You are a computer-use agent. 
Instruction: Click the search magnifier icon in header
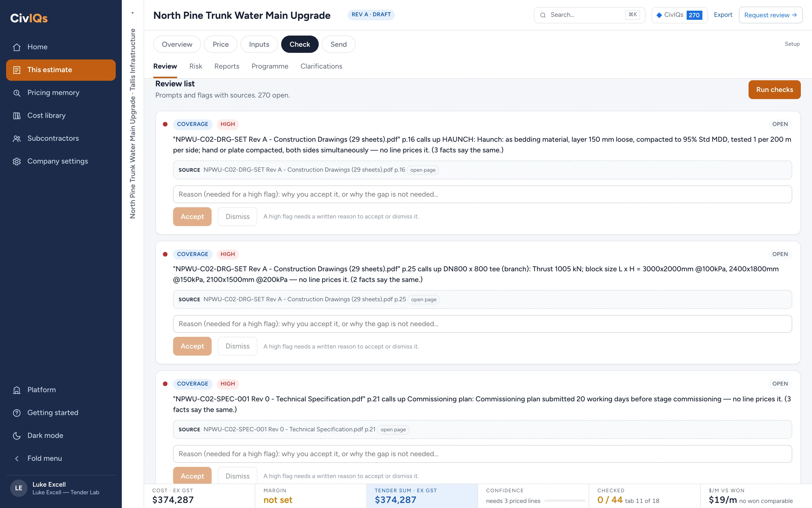click(x=543, y=15)
